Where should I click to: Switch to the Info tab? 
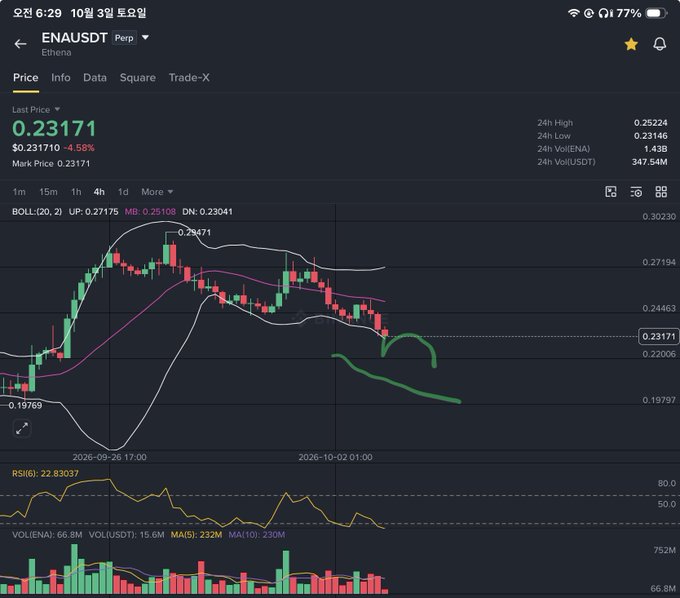(x=61, y=78)
